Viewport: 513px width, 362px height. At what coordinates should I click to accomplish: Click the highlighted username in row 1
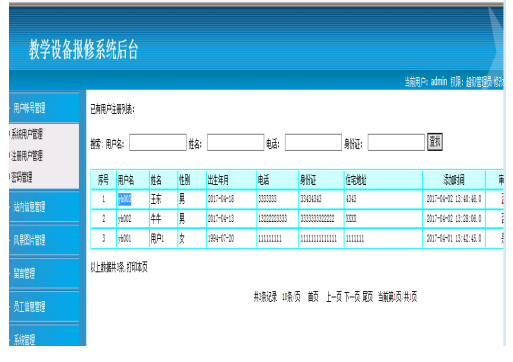pyautogui.click(x=125, y=199)
